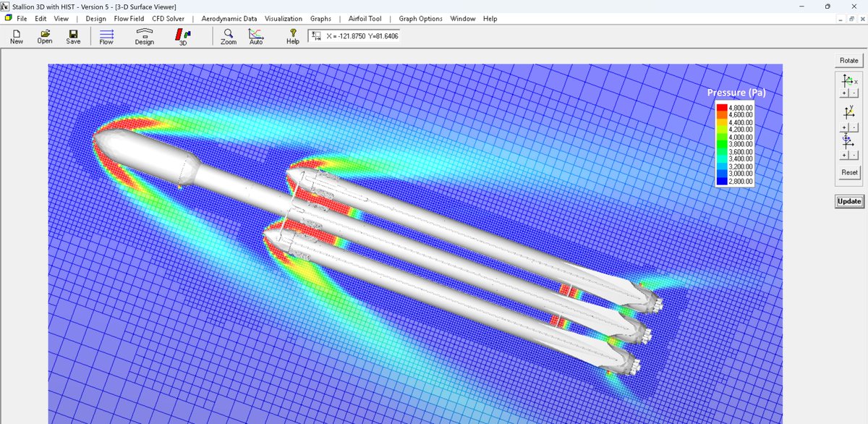The height and width of the screenshot is (424, 868).
Task: Open the Graph Options menu
Action: click(x=420, y=18)
